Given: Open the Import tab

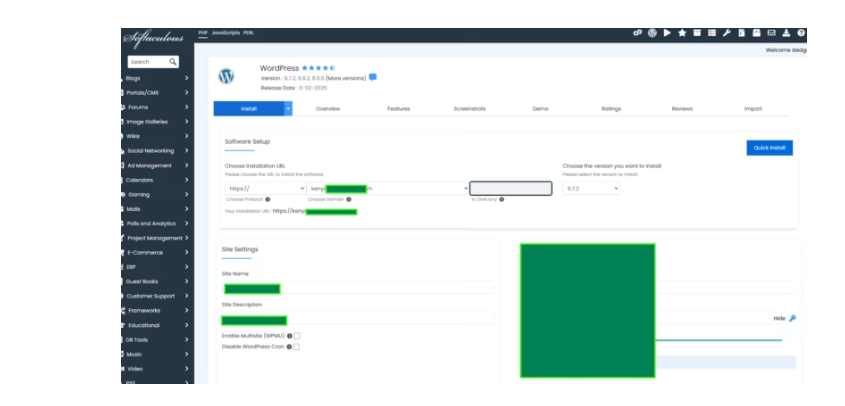Looking at the screenshot, I should click(x=753, y=109).
